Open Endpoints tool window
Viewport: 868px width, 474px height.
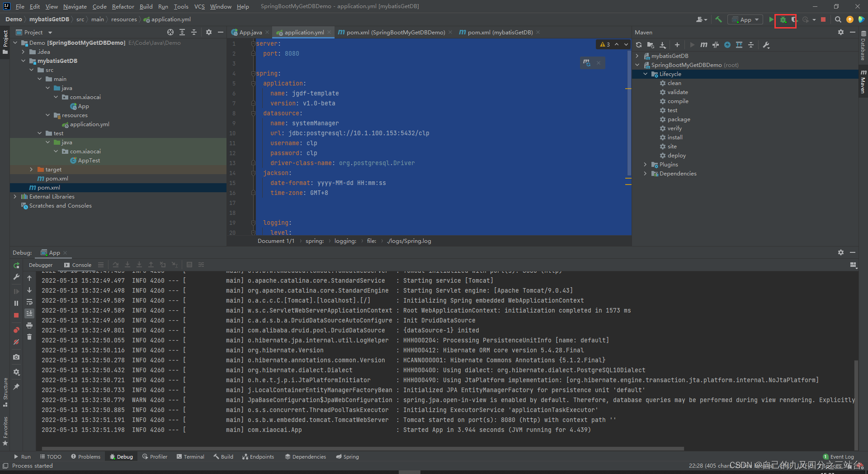click(258, 457)
